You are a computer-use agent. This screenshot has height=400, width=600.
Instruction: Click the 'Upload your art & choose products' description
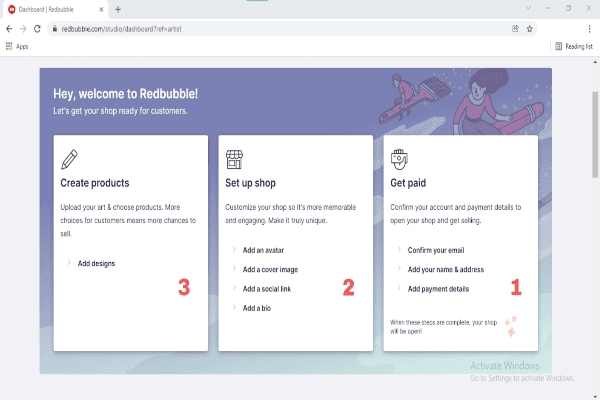tap(128, 220)
